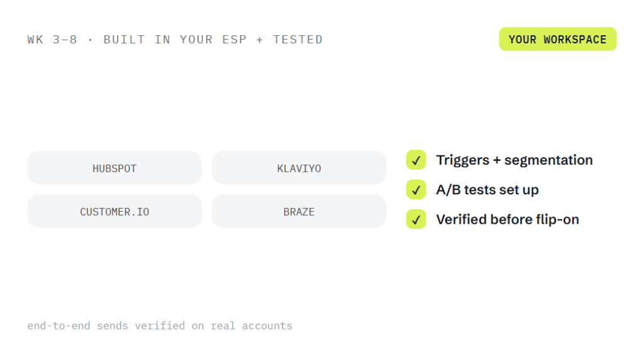
Task: Click the checkmark icon beside Triggers + segmentation
Action: pyautogui.click(x=416, y=160)
